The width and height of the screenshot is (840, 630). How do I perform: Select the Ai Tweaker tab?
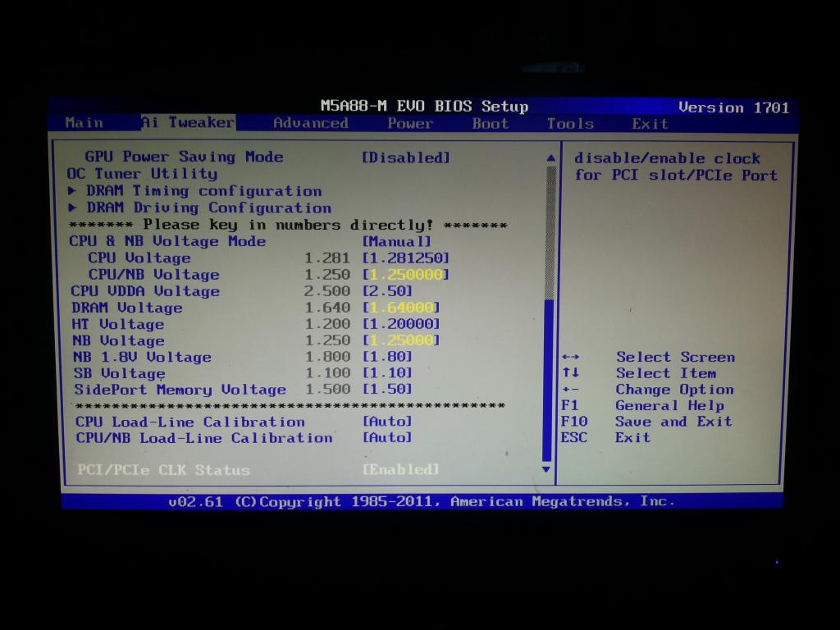coord(188,123)
